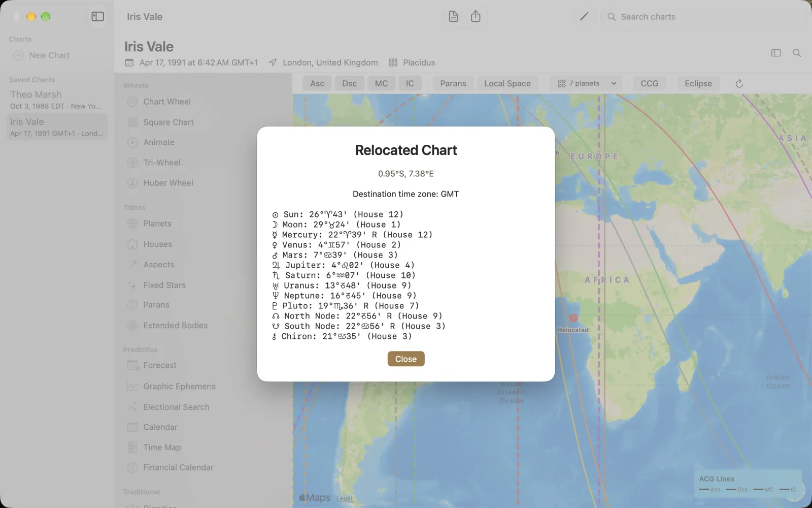Screen dimensions: 812x508
Task: Click the plus icon beside New Chart
Action: 18,55
